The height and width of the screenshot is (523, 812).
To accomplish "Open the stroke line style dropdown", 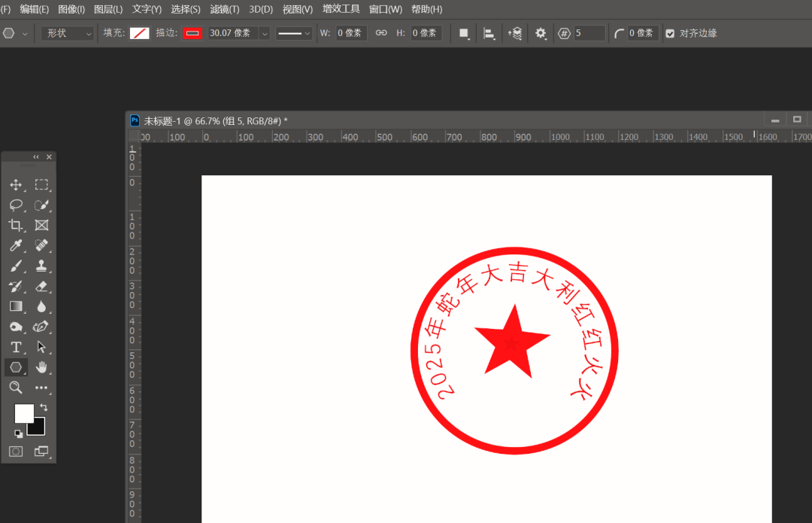I will [x=294, y=34].
